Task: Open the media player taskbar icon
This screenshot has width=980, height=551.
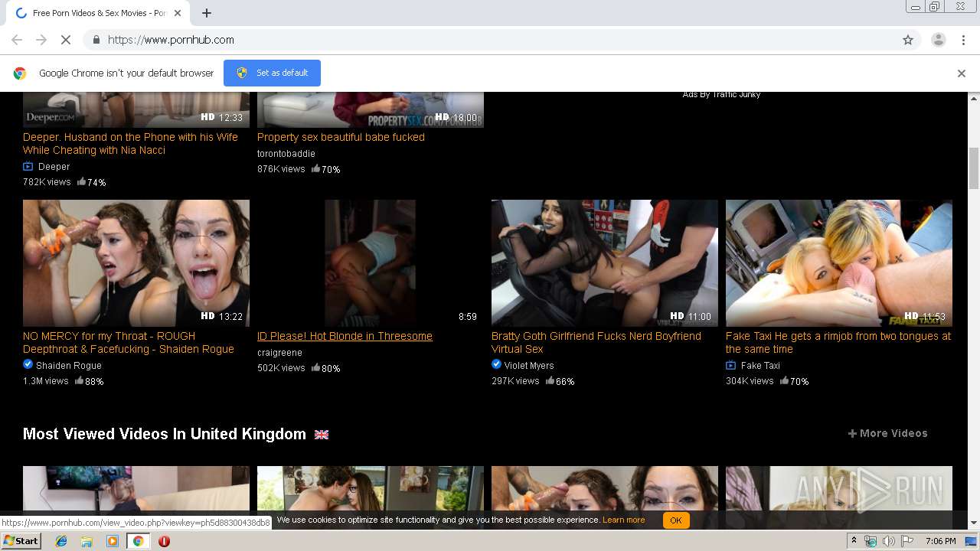Action: [113, 541]
